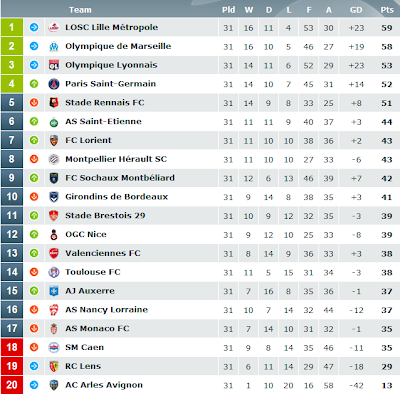
Task: Click the red down arrow beside Toulouse FC
Action: click(x=34, y=272)
